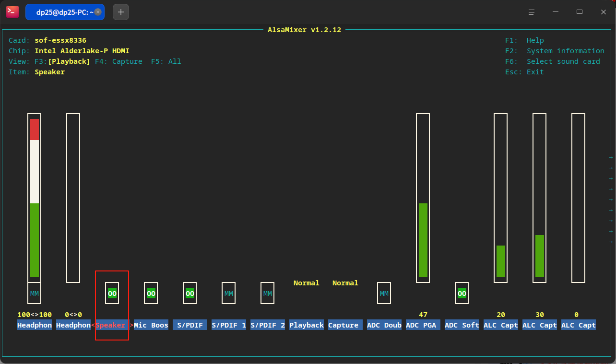
Task: Maximize the terminal window
Action: (580, 12)
